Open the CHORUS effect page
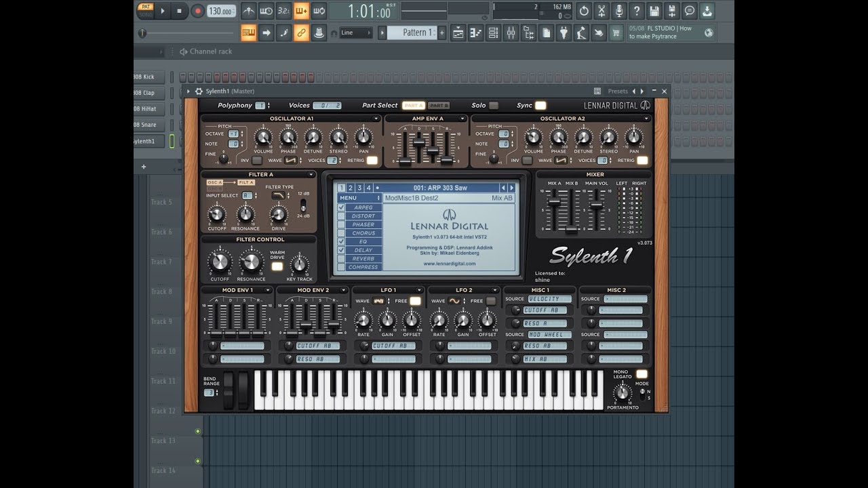Screen dimensions: 868x488 coord(363,233)
